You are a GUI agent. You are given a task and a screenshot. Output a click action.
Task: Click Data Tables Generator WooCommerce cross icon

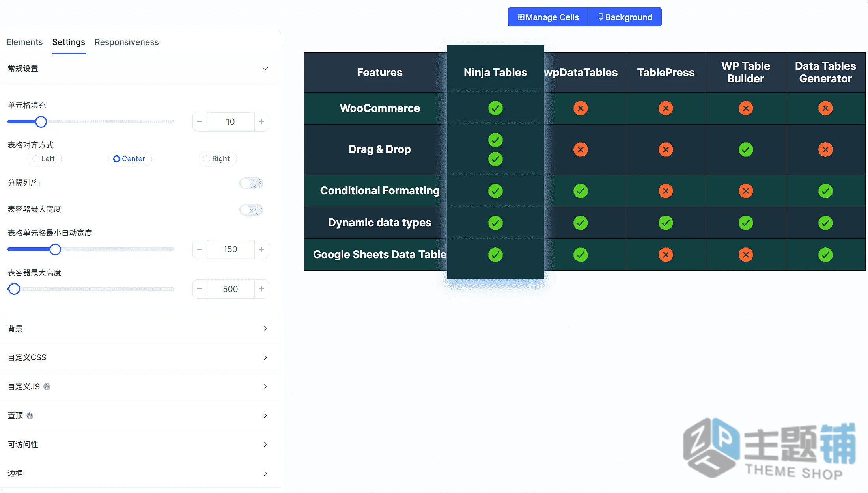coord(825,108)
